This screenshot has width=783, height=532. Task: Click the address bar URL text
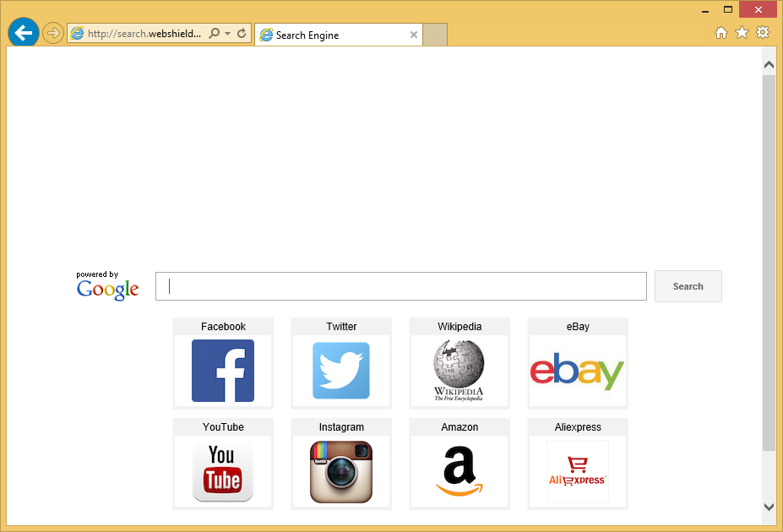click(x=144, y=34)
